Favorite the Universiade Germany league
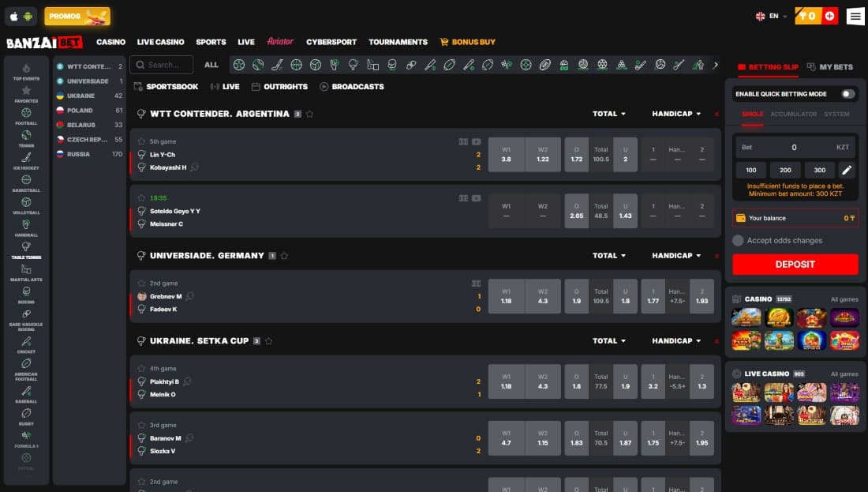868x492 pixels. tap(284, 256)
